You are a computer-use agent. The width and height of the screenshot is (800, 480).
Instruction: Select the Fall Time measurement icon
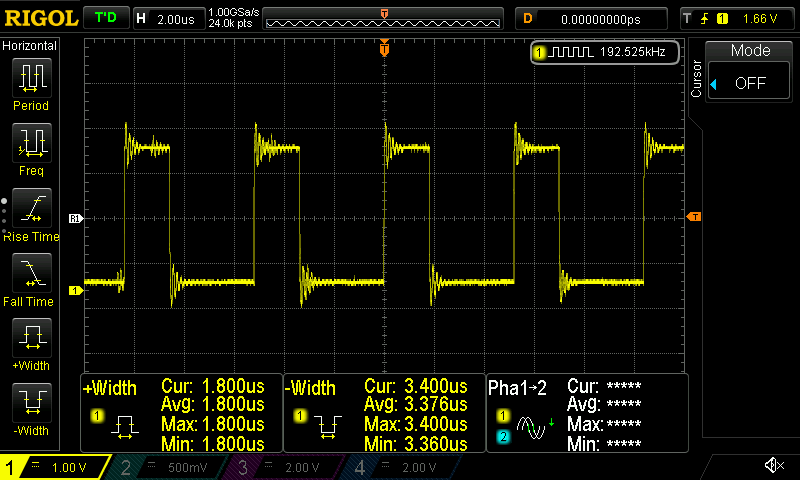coord(32,272)
